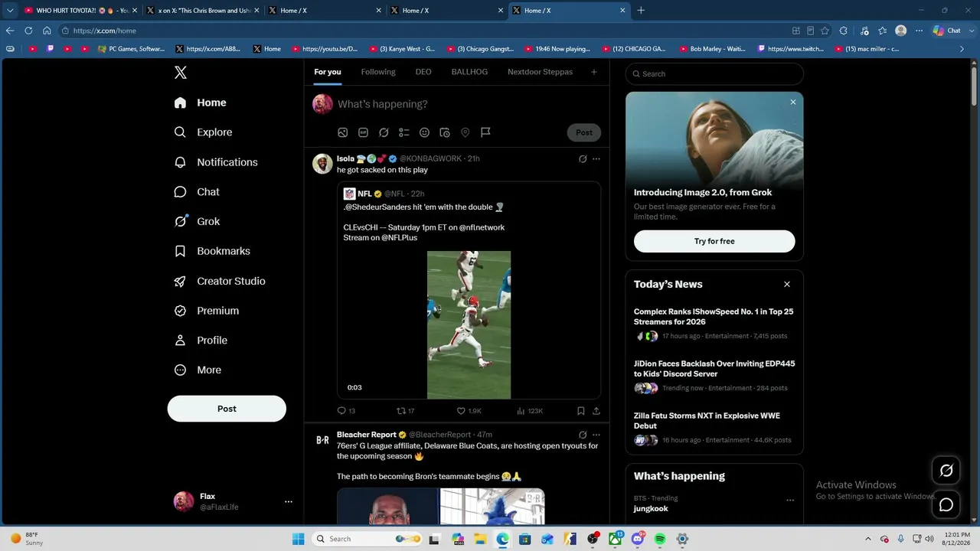Open Complex Ranks IShowSpeed news story
Viewport: 980px width, 551px height.
pos(714,317)
